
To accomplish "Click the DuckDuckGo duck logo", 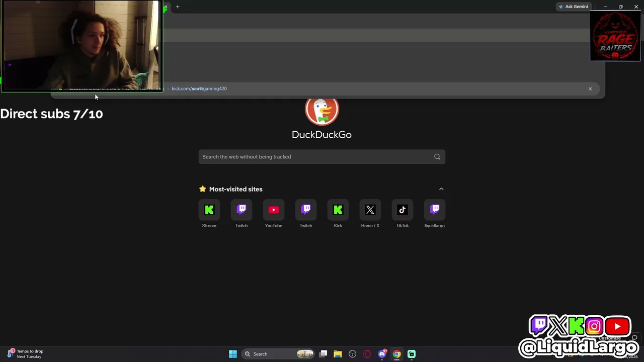I will 322,111.
